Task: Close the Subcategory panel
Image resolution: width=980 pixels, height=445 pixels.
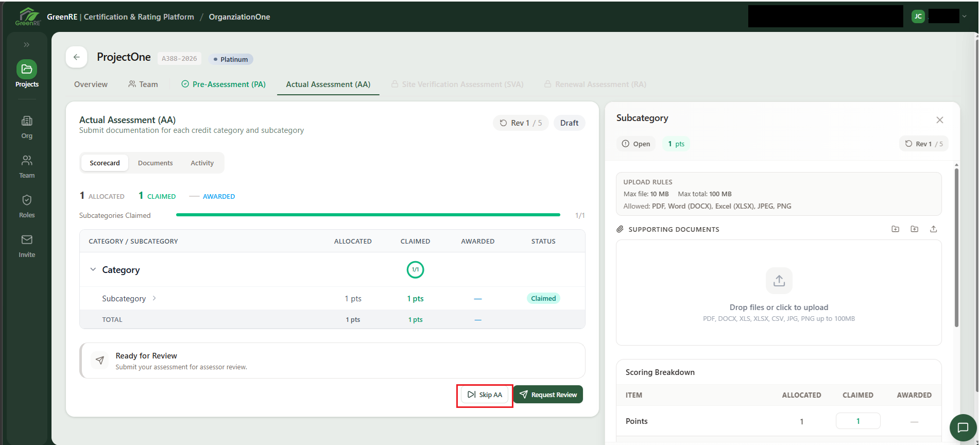Action: click(x=940, y=120)
